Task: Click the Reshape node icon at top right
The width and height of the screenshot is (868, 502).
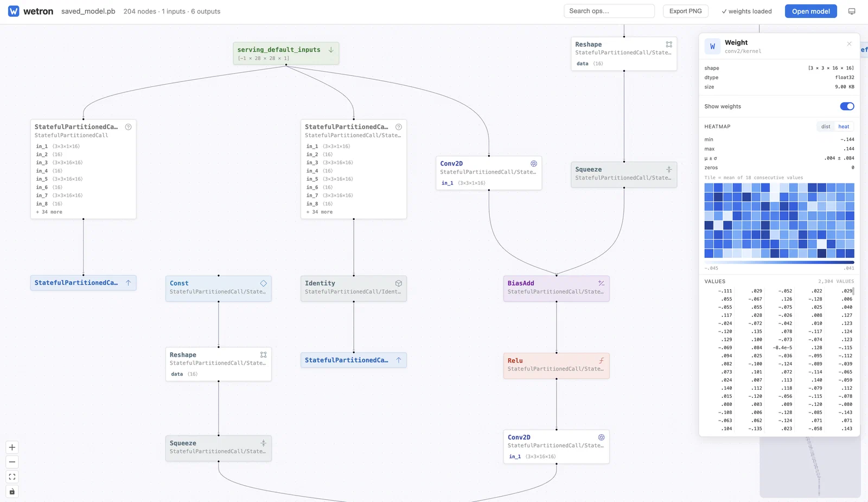Action: [x=669, y=45]
